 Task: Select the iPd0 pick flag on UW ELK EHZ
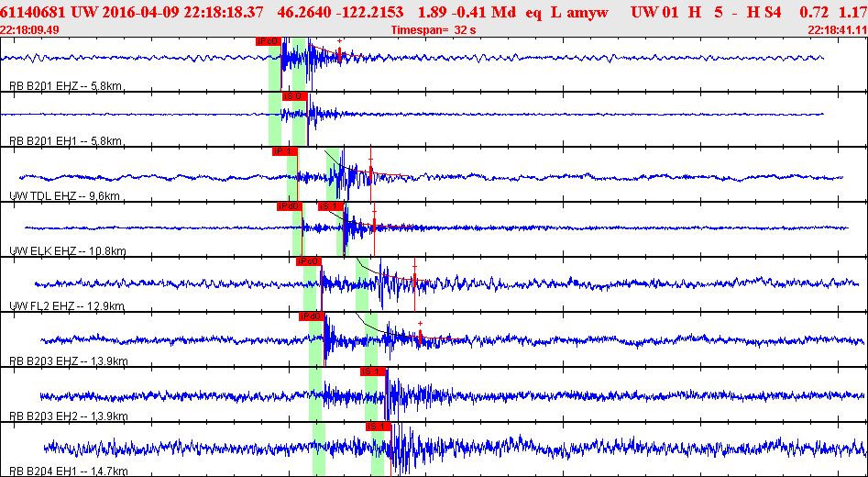(290, 206)
